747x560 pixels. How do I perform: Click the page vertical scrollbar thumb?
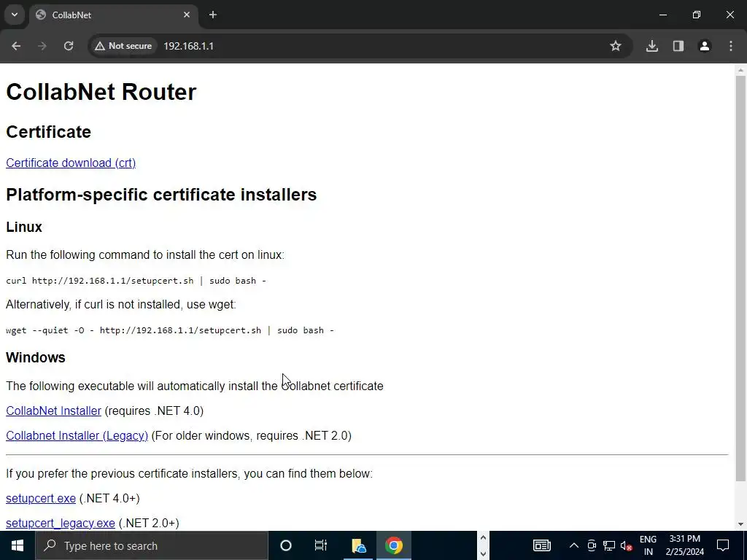point(740,279)
